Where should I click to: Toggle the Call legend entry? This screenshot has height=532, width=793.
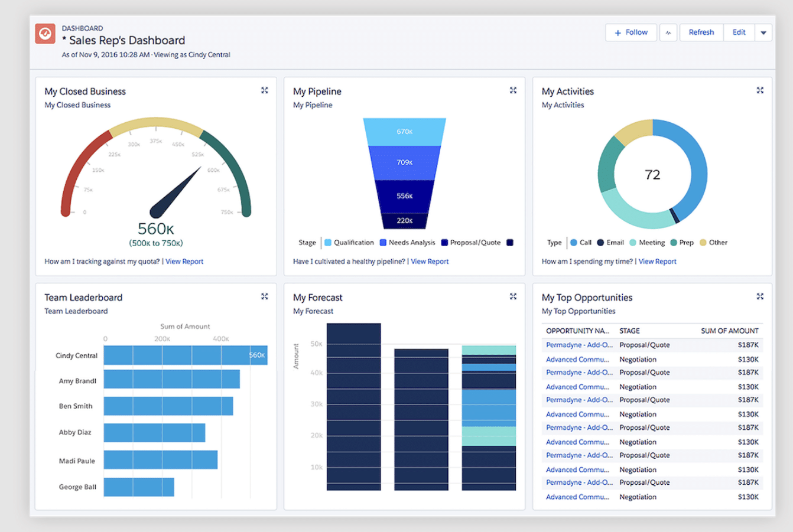[x=581, y=242]
